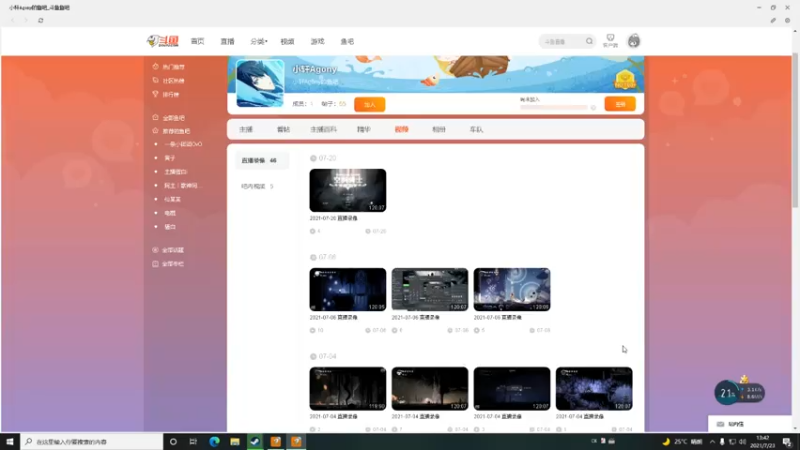Open the second 07-06 recording thumbnail

point(430,289)
